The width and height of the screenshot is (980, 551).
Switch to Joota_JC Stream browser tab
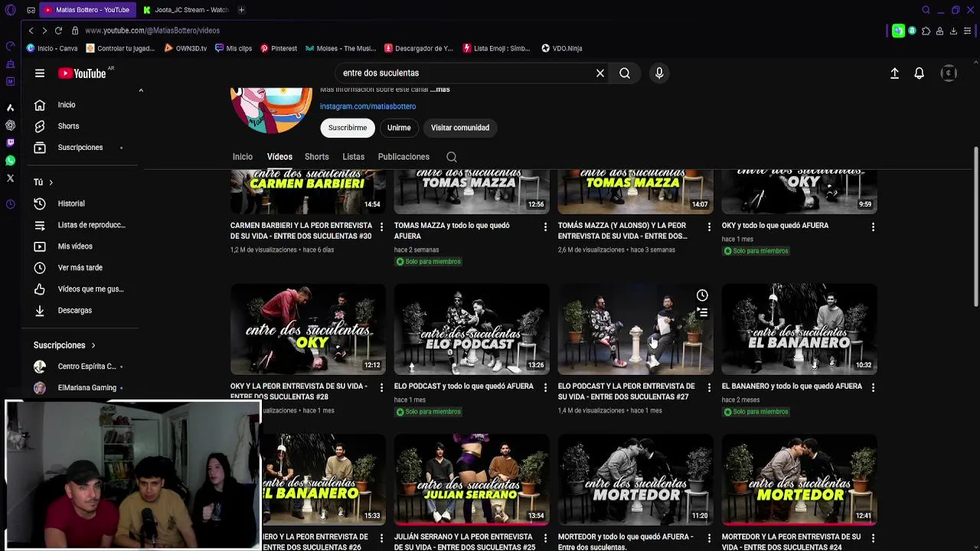pos(186,10)
